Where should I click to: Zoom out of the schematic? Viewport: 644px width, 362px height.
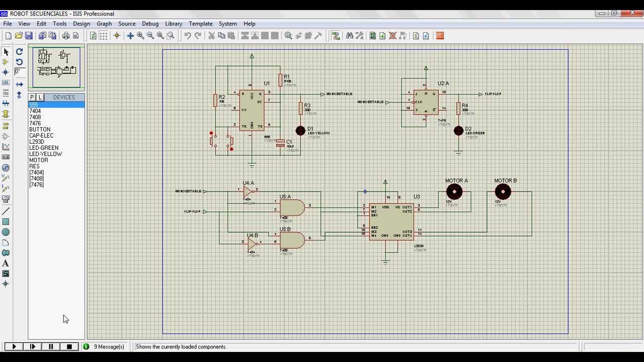point(150,36)
